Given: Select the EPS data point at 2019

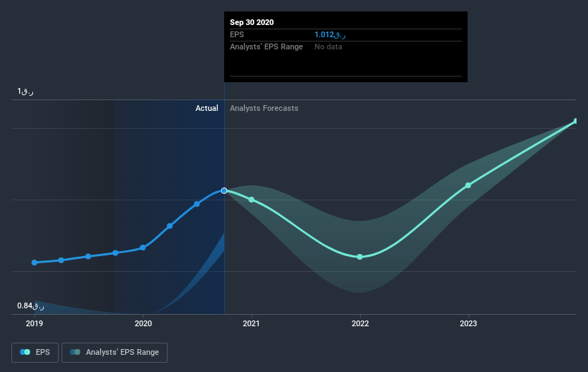Looking at the screenshot, I should (34, 263).
